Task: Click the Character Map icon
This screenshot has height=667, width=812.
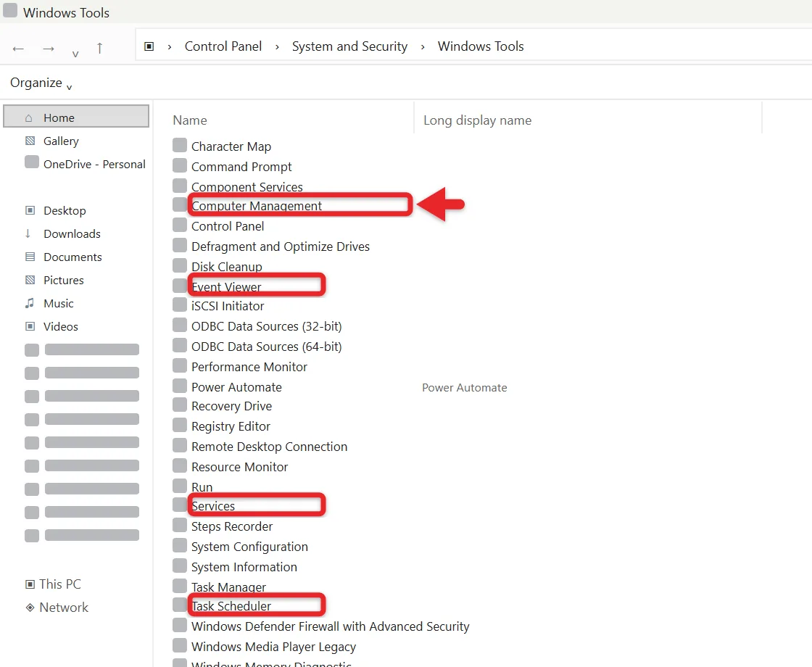Action: [180, 144]
